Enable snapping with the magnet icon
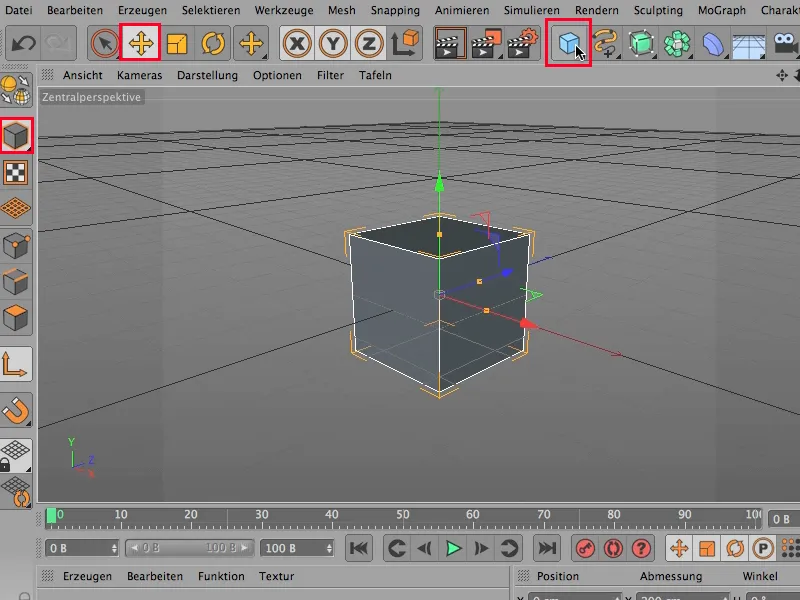This screenshot has width=800, height=600. 16,409
